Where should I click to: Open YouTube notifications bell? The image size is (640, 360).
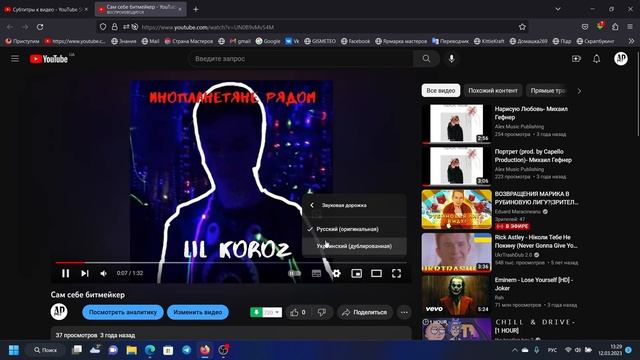pyautogui.click(x=596, y=59)
